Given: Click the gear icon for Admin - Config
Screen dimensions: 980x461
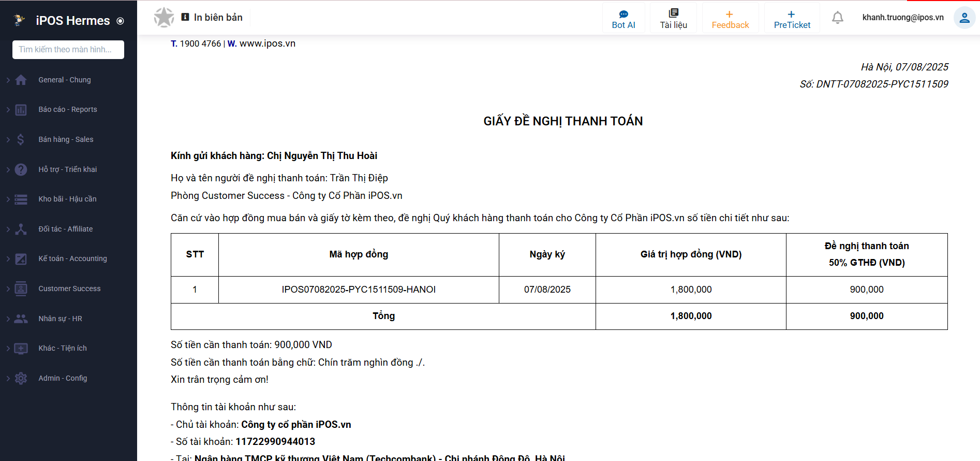Looking at the screenshot, I should click(21, 378).
